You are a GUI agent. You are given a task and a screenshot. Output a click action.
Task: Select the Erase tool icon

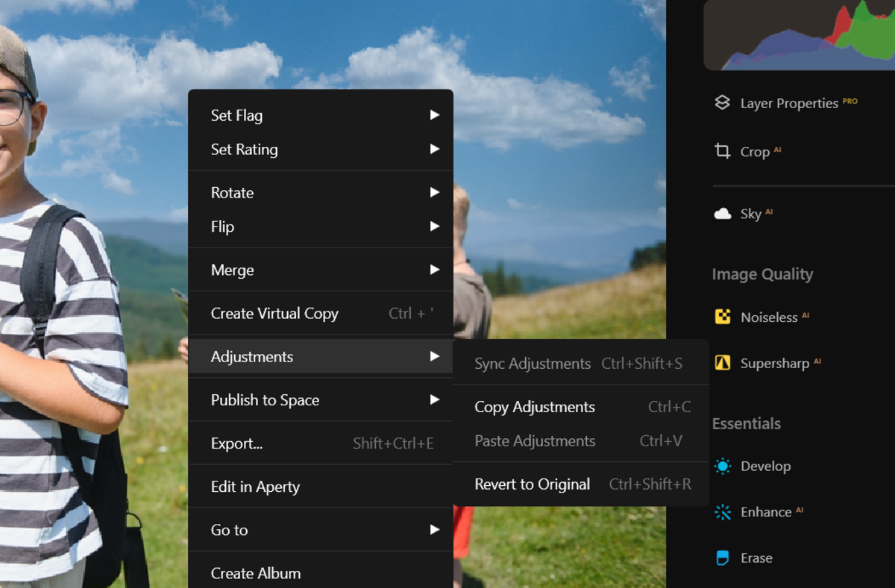722,557
